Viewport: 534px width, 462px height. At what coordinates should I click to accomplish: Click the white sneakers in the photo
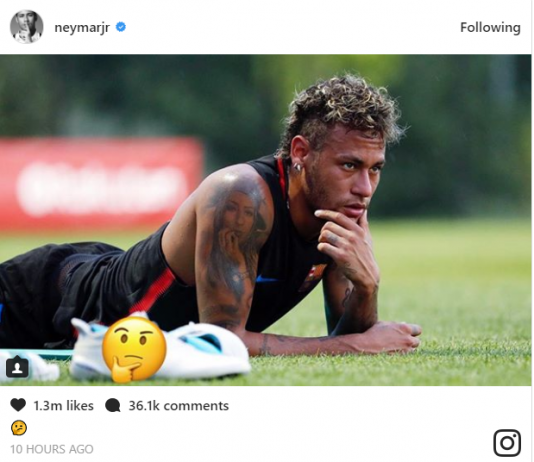point(160,351)
